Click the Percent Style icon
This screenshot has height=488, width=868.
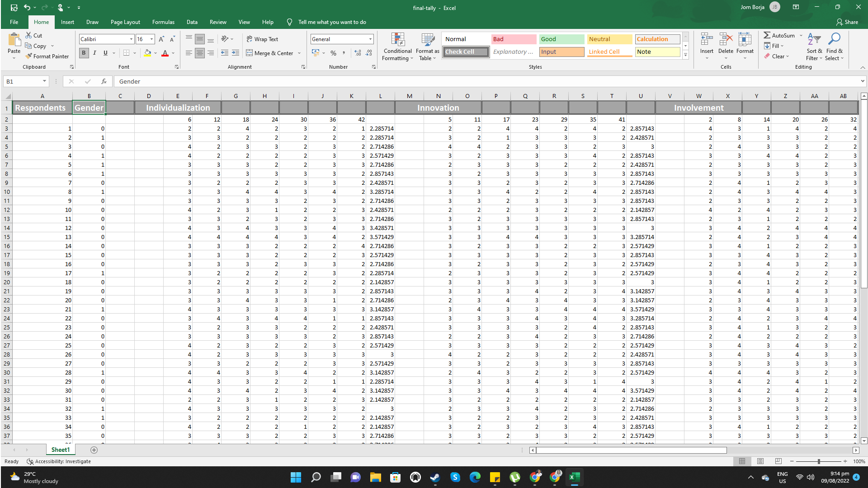point(333,53)
